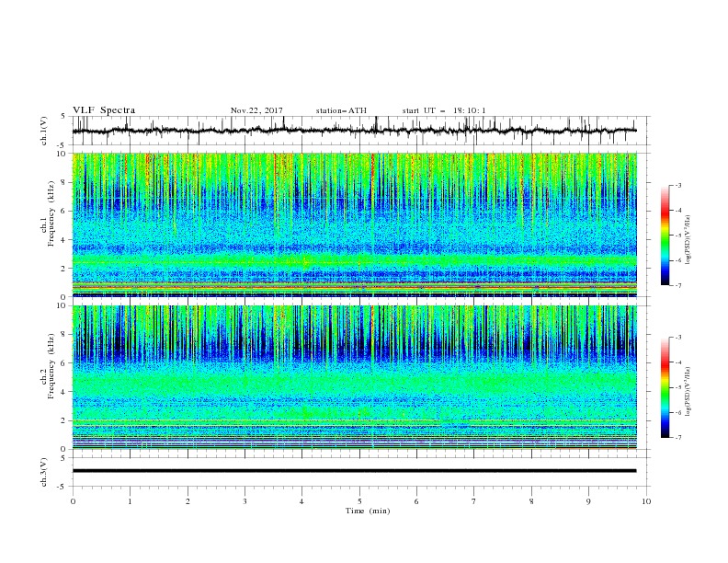Viewport: 728px width, 563px height.
Task: Click the 'ch.1(V)' waveform axis label
Action: click(44, 131)
